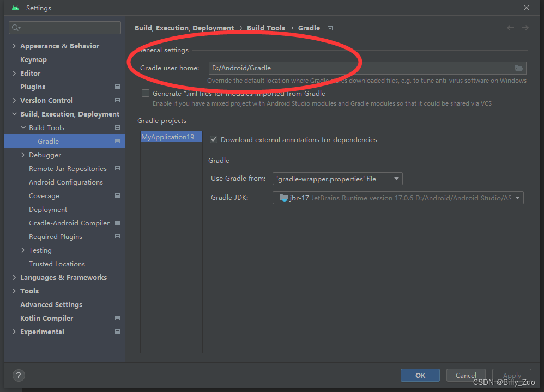Screen dimensions: 544x392
Task: Click the Cancel button
Action: 466,375
